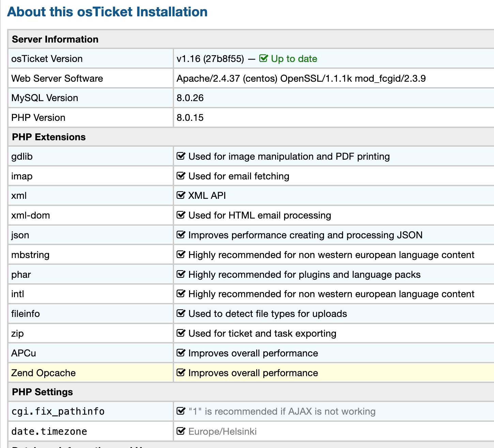Click the json extension name
The height and width of the screenshot is (448, 494).
[x=20, y=235]
